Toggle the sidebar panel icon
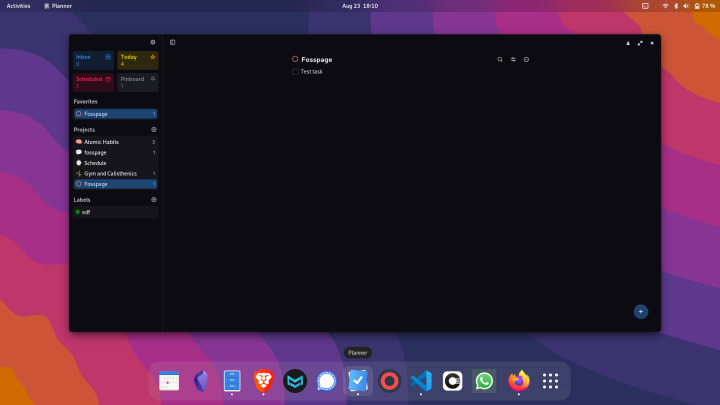Image resolution: width=720 pixels, height=405 pixels. point(173,42)
